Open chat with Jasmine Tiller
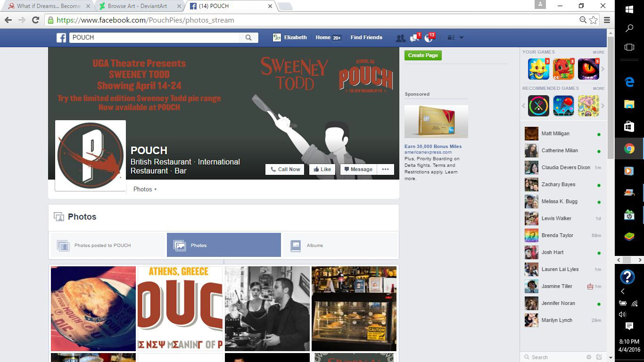Viewport: 644px width, 362px height. [563, 286]
